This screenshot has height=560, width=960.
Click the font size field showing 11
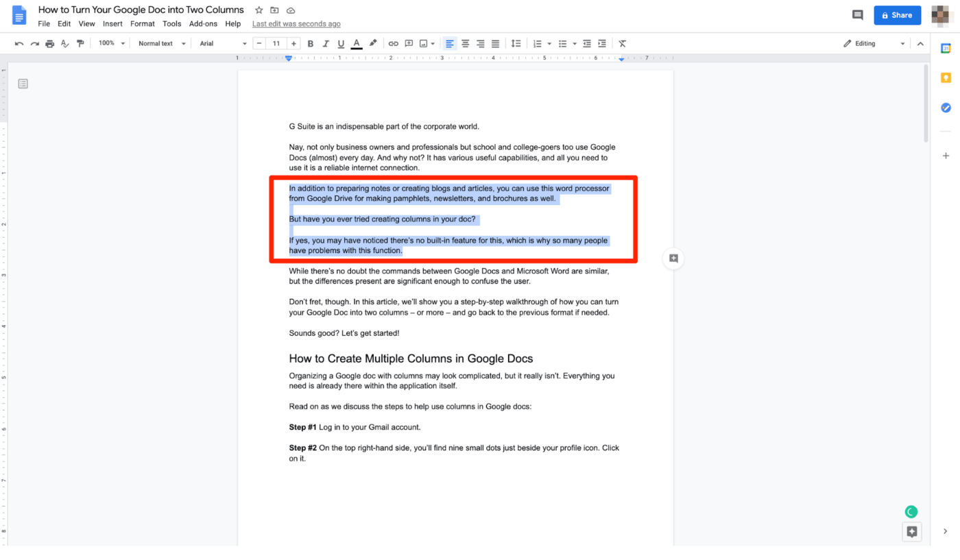[276, 43]
